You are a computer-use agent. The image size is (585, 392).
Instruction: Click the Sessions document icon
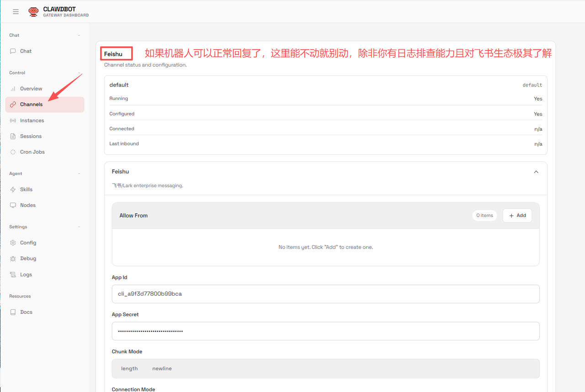(13, 136)
